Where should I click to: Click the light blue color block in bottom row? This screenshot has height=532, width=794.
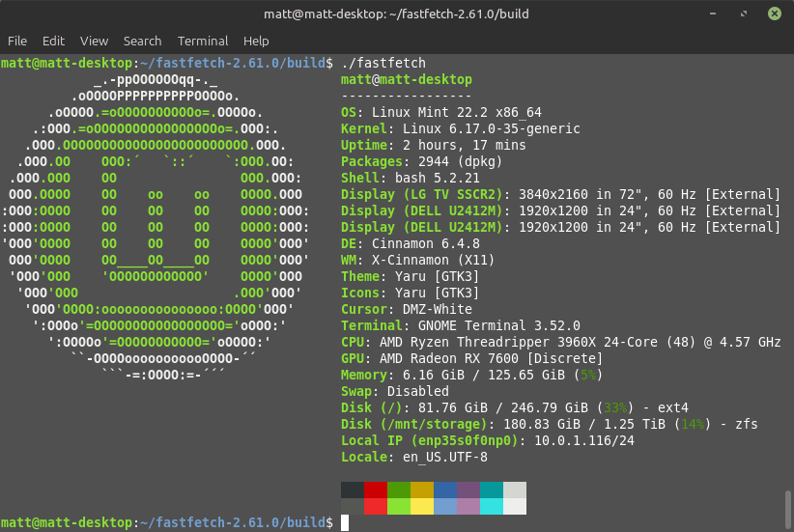click(x=445, y=506)
